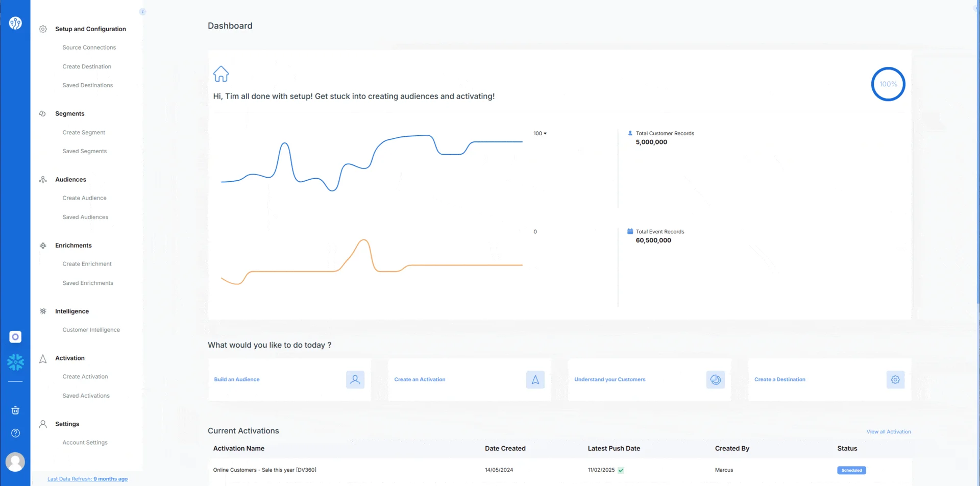Open Saved Enrichments
Viewport: 980px width, 486px height.
(x=88, y=283)
